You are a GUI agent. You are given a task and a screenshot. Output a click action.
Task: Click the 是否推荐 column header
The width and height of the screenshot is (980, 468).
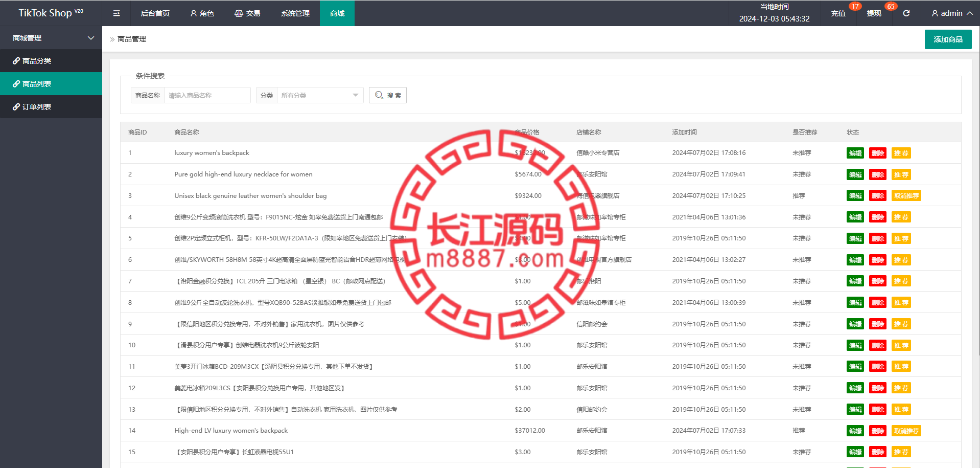pyautogui.click(x=805, y=132)
